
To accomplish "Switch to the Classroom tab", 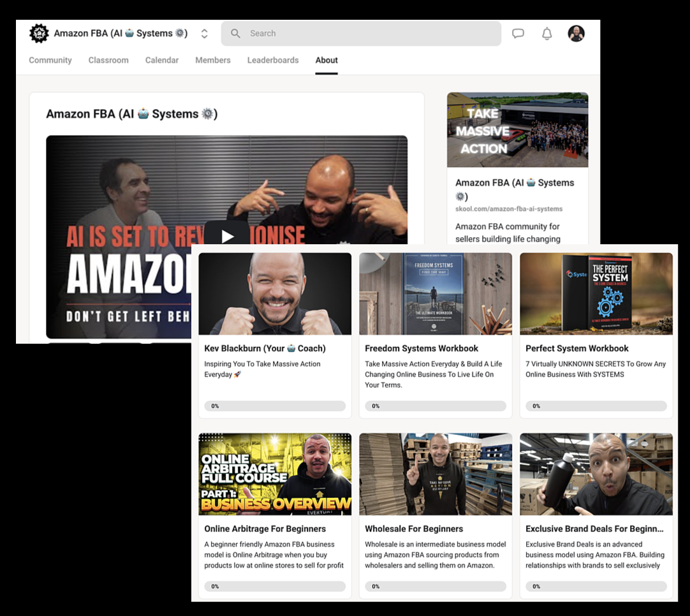I will (x=108, y=61).
